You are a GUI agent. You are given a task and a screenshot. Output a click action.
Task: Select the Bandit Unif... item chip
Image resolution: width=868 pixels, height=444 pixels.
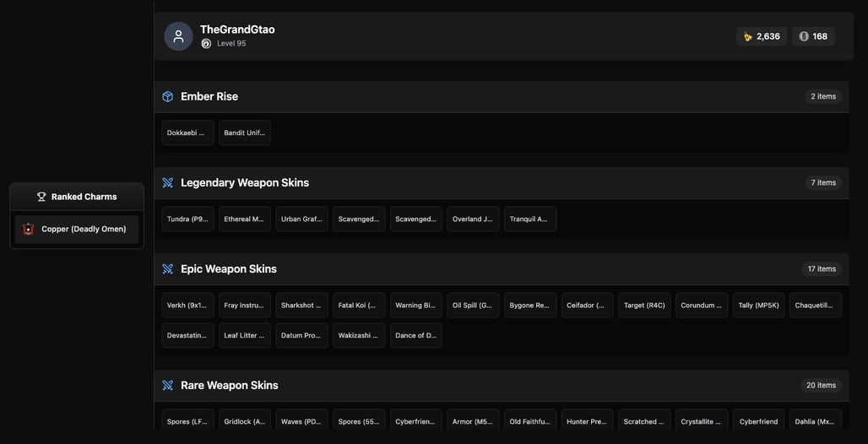245,133
